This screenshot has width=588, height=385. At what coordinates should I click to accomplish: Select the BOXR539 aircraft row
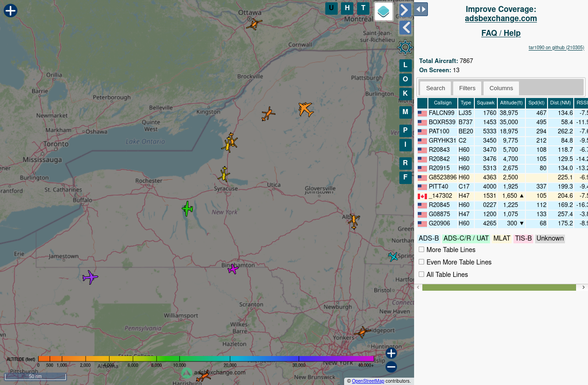pyautogui.click(x=502, y=122)
